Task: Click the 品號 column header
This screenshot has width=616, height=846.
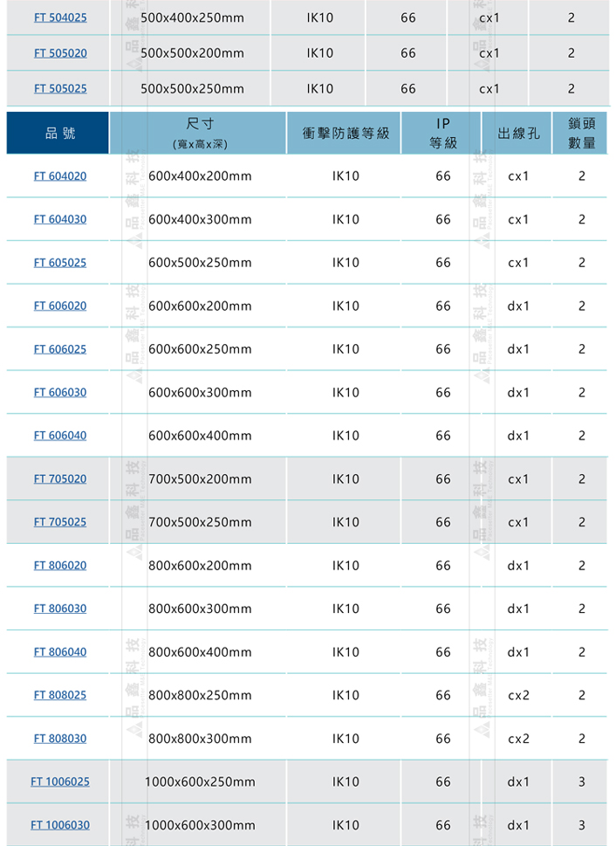Action: pyautogui.click(x=58, y=133)
